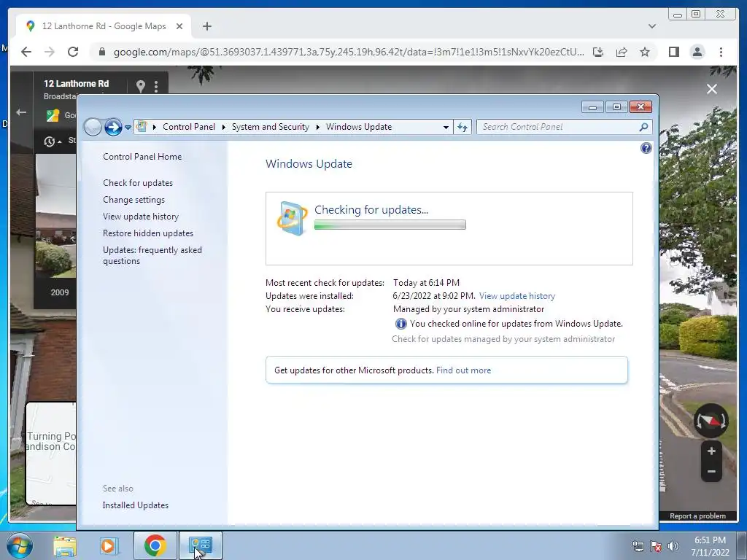Click the Refresh button in address bar
The image size is (747, 560).
462,127
